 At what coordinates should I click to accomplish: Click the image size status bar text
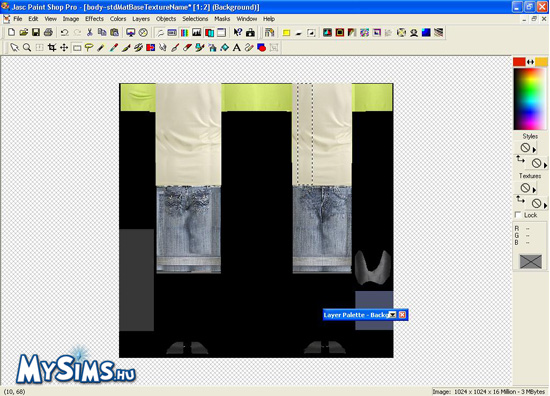pos(489,392)
